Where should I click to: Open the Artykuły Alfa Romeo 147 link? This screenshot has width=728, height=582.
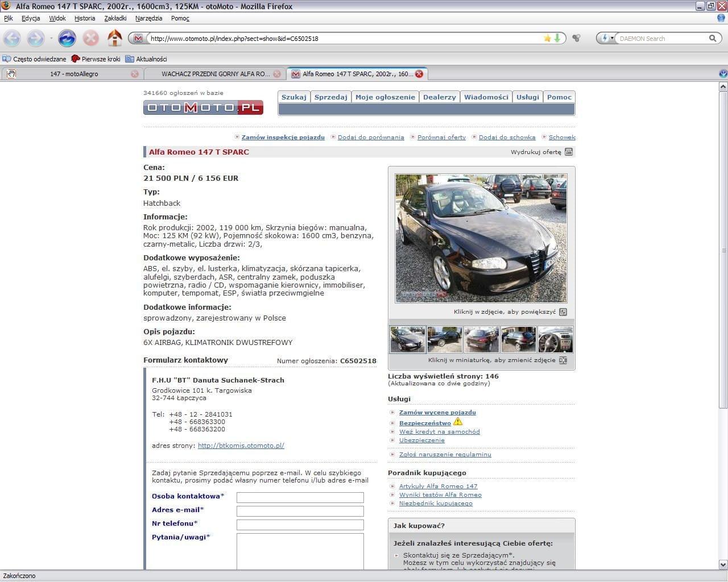439,486
